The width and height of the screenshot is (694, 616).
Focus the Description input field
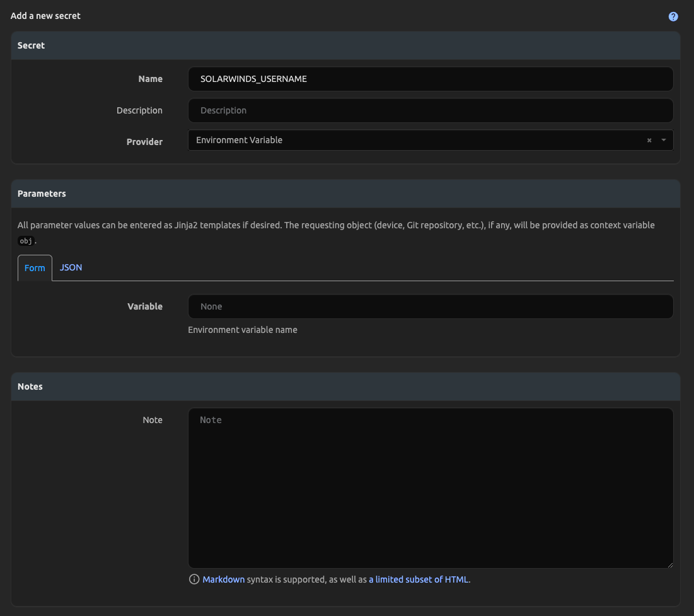tap(431, 110)
